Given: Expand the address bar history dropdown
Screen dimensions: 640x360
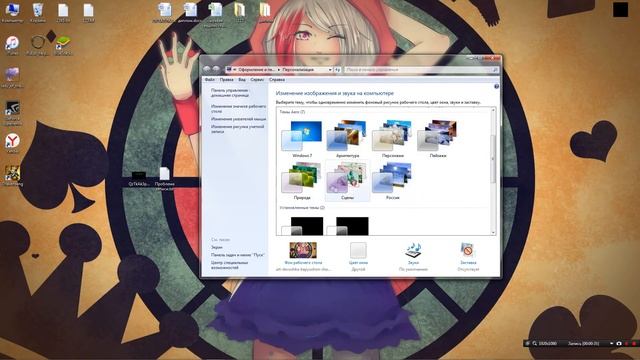Looking at the screenshot, I should point(330,70).
